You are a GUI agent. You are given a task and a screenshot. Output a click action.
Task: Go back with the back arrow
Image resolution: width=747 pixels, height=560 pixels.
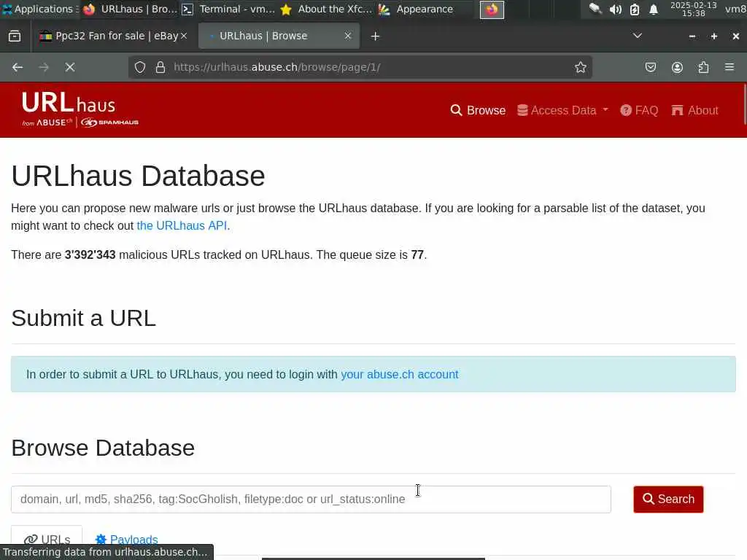pyautogui.click(x=18, y=67)
